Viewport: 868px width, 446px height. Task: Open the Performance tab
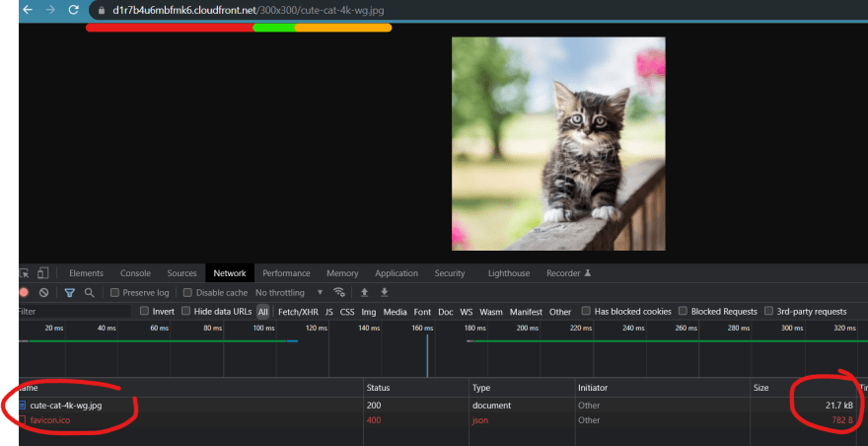click(286, 273)
